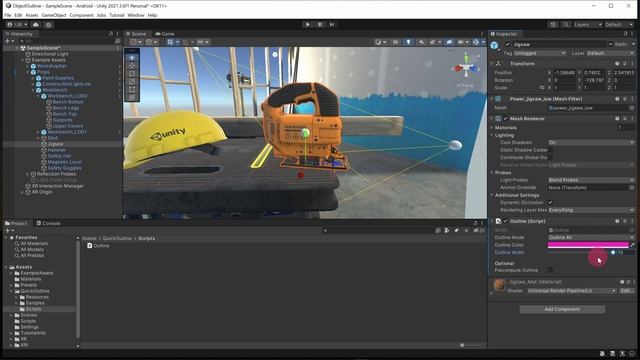
Task: Click the scene orientation gizmo
Action: click(466, 68)
